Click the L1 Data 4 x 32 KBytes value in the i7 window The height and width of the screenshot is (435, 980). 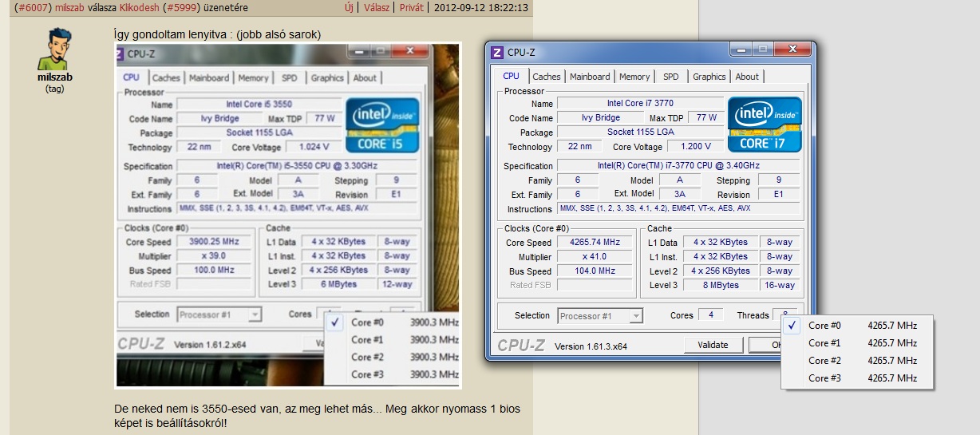(x=720, y=243)
